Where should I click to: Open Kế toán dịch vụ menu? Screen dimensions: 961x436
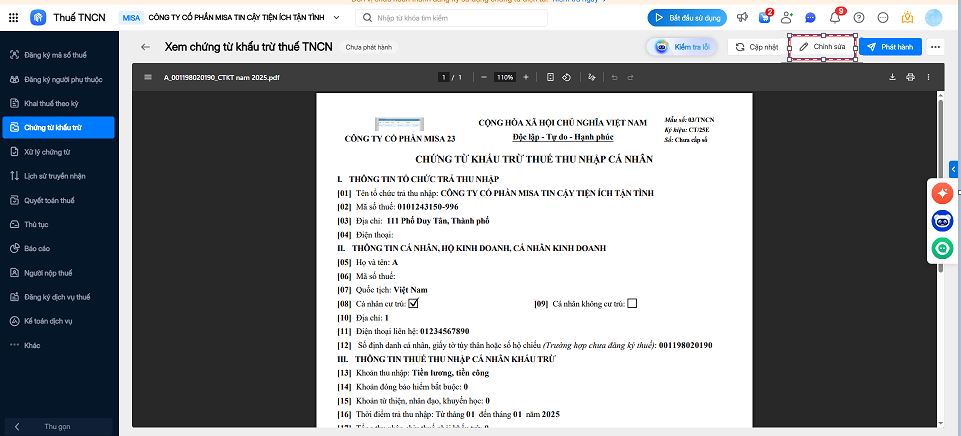(x=58, y=321)
